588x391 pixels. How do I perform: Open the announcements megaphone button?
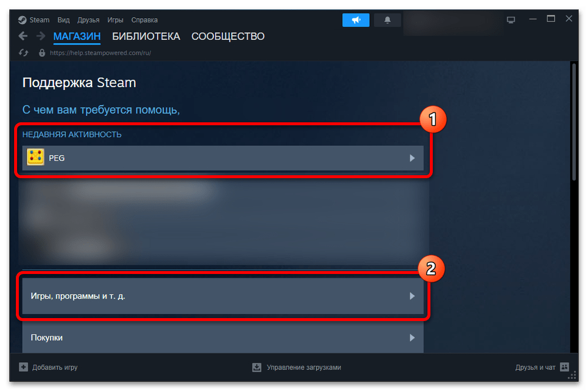coord(356,20)
